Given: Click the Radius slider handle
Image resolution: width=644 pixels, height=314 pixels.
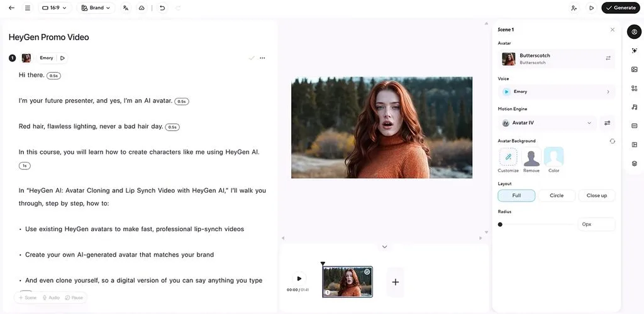Looking at the screenshot, I should pyautogui.click(x=500, y=224).
